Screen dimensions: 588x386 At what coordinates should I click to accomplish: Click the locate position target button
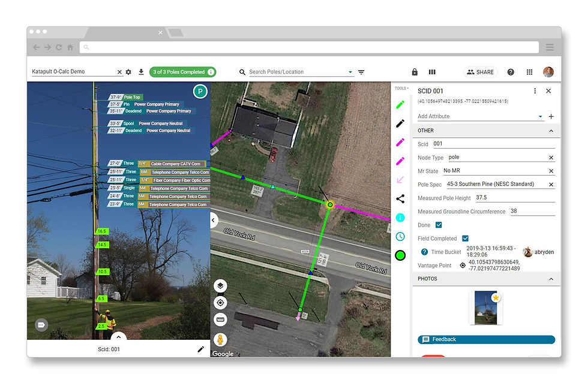(221, 303)
